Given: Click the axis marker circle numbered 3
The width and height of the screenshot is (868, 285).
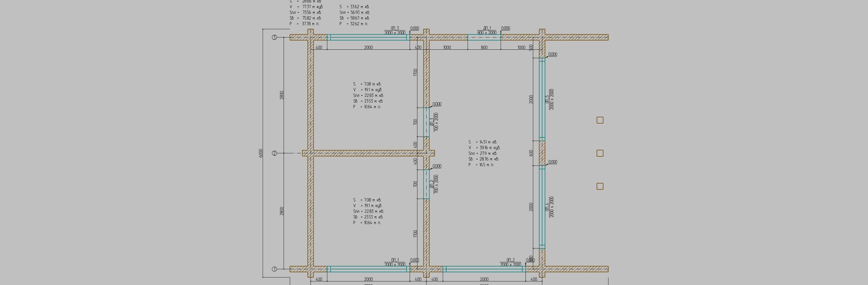Looking at the screenshot, I should (274, 38).
